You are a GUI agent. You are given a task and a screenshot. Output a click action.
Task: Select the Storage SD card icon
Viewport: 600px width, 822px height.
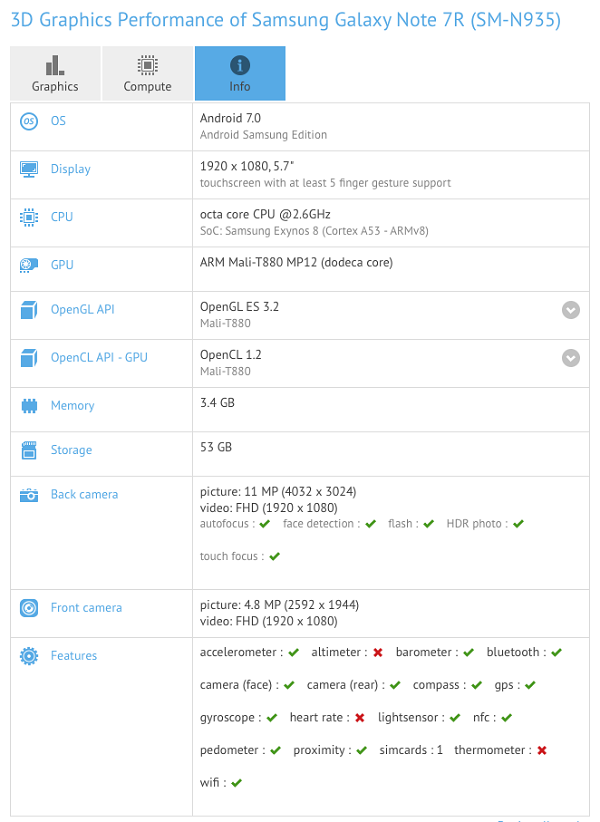tap(30, 450)
